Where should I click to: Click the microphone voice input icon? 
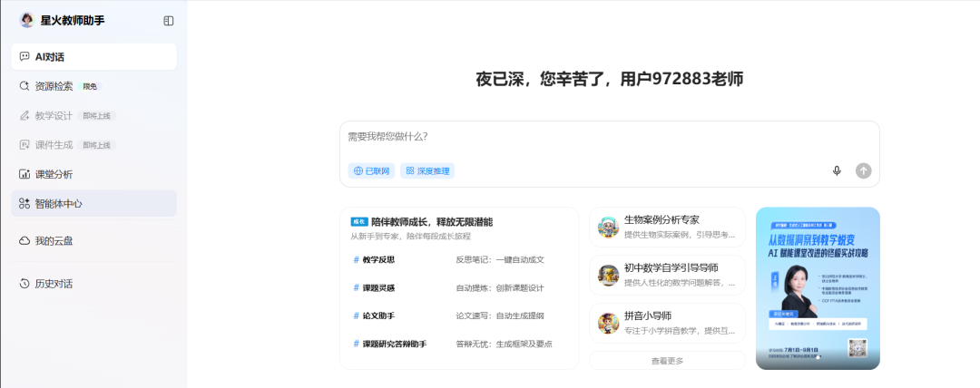coord(837,170)
